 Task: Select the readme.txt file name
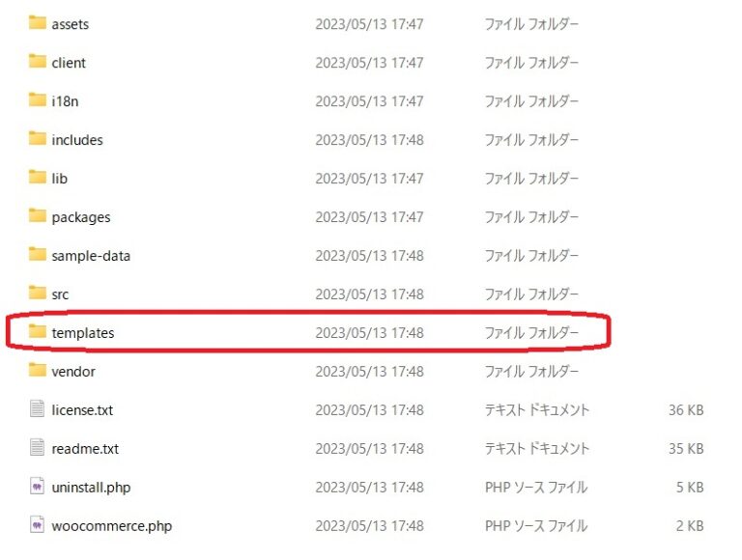click(x=85, y=449)
